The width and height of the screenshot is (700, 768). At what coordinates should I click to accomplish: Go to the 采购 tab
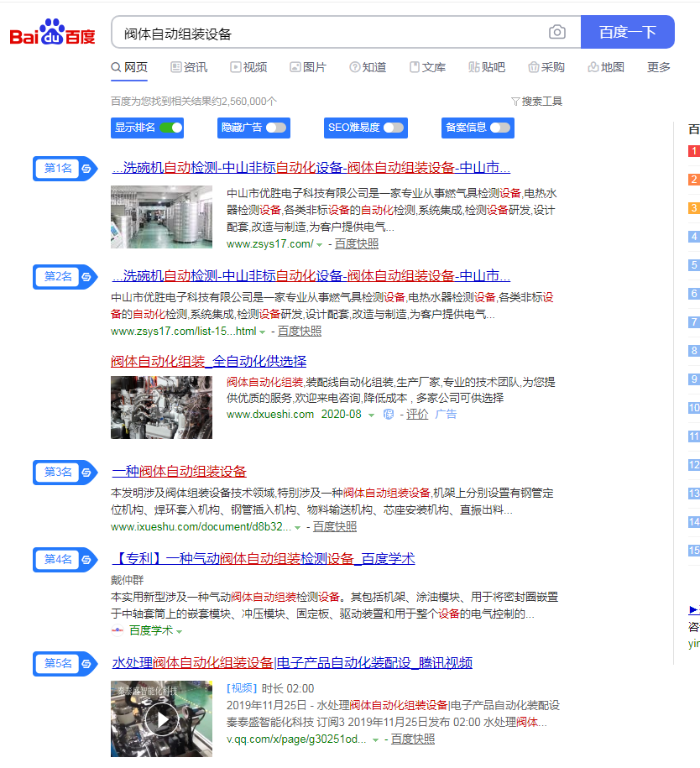tap(546, 67)
